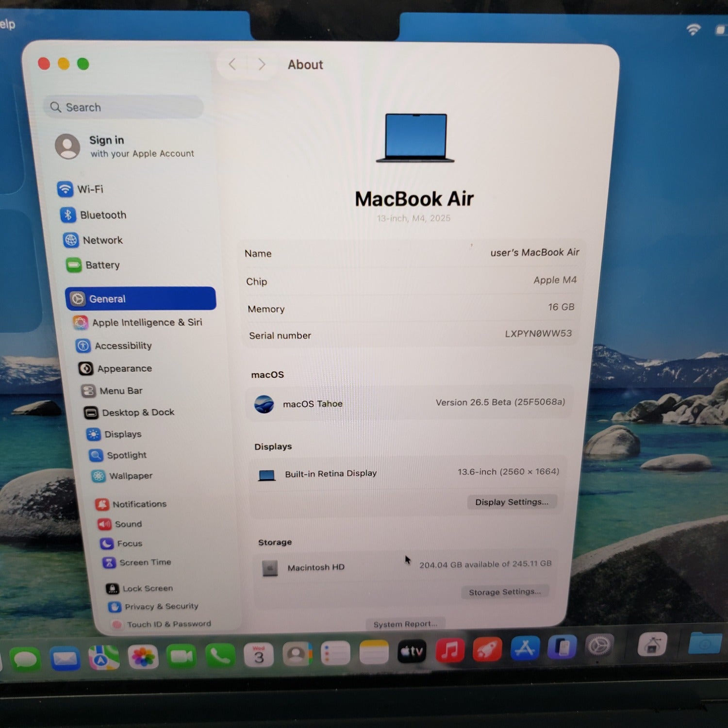
Task: Open Apple Intelligence & Siri settings
Action: [138, 322]
